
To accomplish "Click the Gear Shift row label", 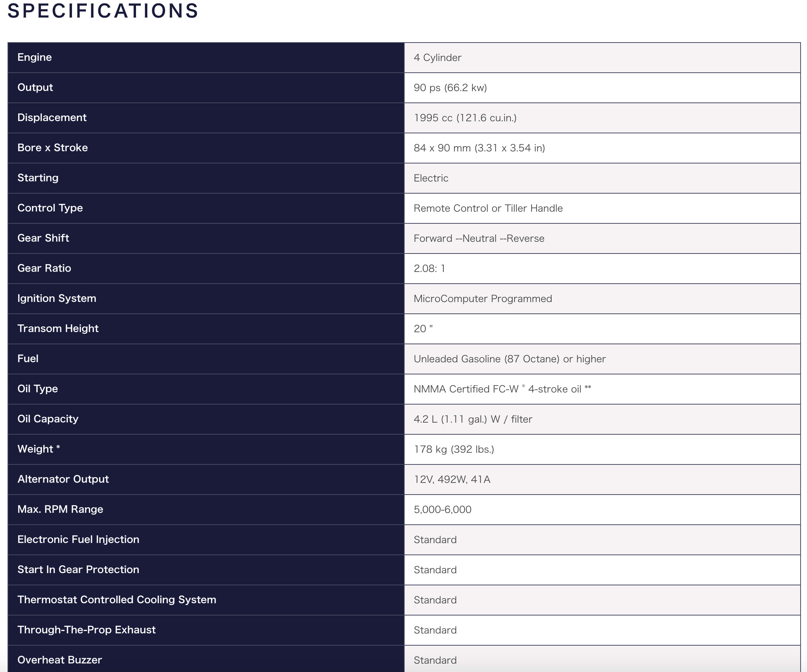I will 43,238.
